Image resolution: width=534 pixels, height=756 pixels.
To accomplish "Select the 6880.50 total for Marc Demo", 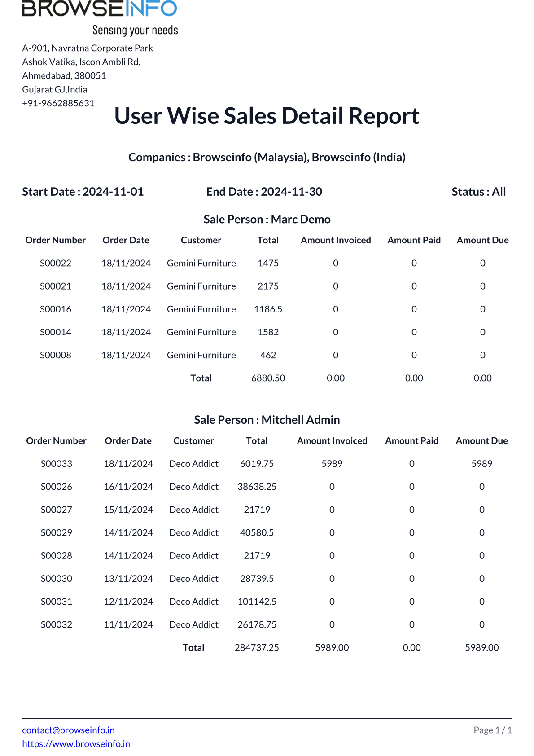I will (x=268, y=378).
